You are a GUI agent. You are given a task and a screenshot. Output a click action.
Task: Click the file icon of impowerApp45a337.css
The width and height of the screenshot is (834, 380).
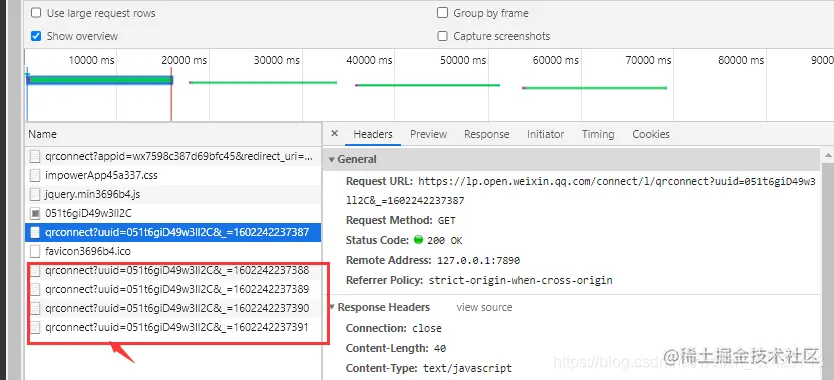pyautogui.click(x=35, y=175)
